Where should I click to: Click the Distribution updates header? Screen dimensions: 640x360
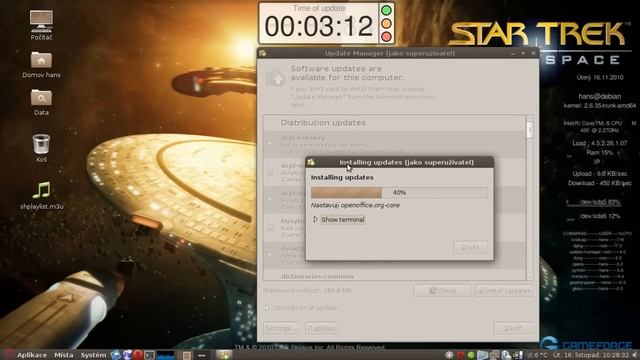click(x=323, y=123)
